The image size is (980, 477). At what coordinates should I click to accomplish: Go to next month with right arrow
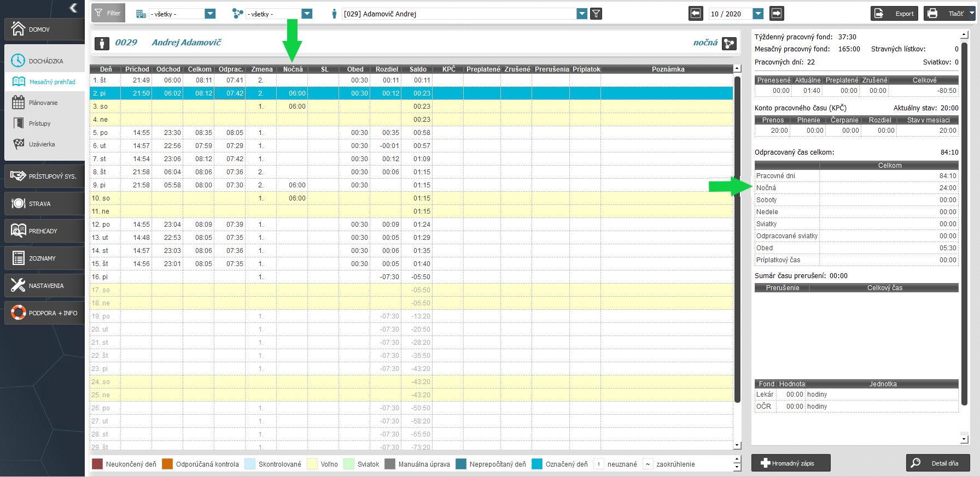click(777, 13)
